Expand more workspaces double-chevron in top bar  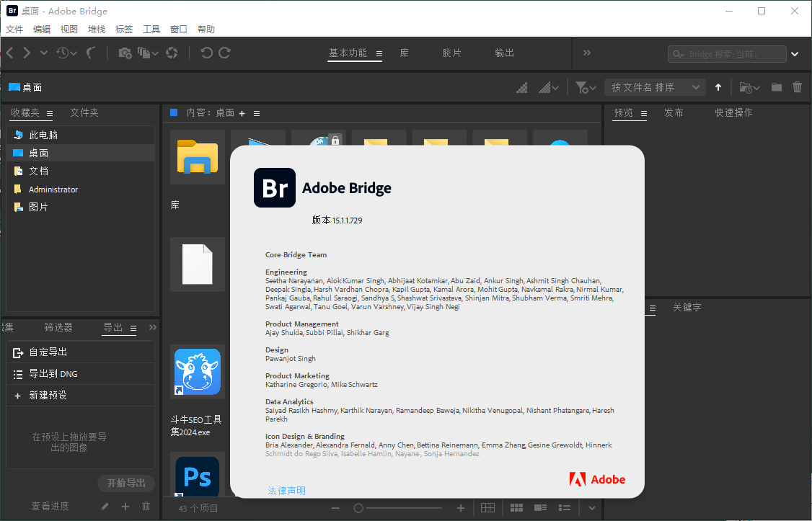[x=587, y=53]
